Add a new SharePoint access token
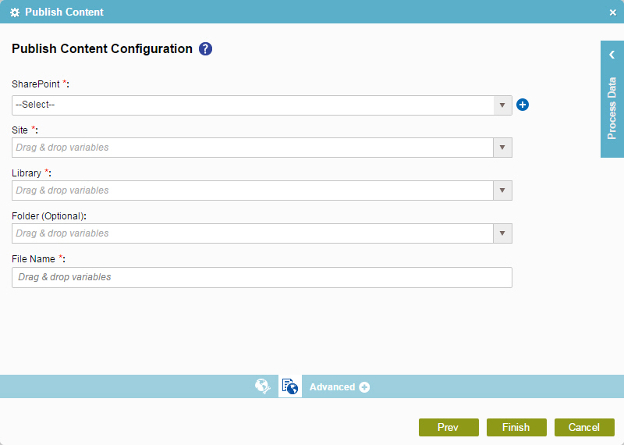 (523, 105)
